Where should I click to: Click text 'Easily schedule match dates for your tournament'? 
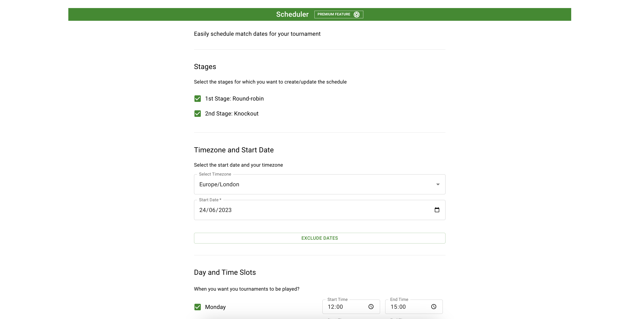(x=257, y=34)
